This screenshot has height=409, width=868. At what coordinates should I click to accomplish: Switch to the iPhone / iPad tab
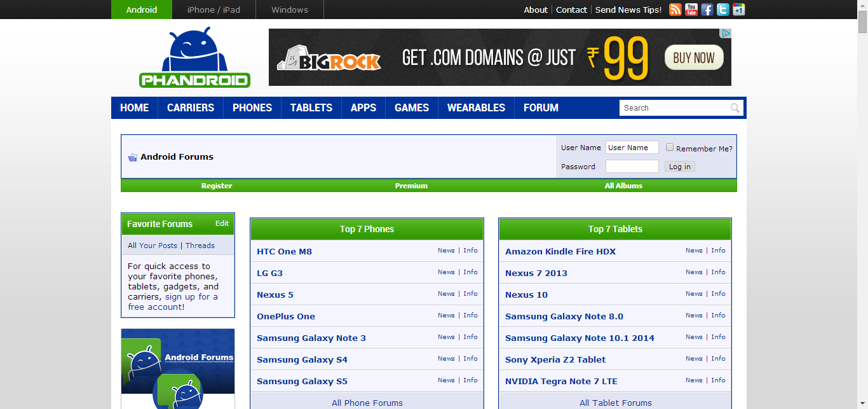pos(214,10)
